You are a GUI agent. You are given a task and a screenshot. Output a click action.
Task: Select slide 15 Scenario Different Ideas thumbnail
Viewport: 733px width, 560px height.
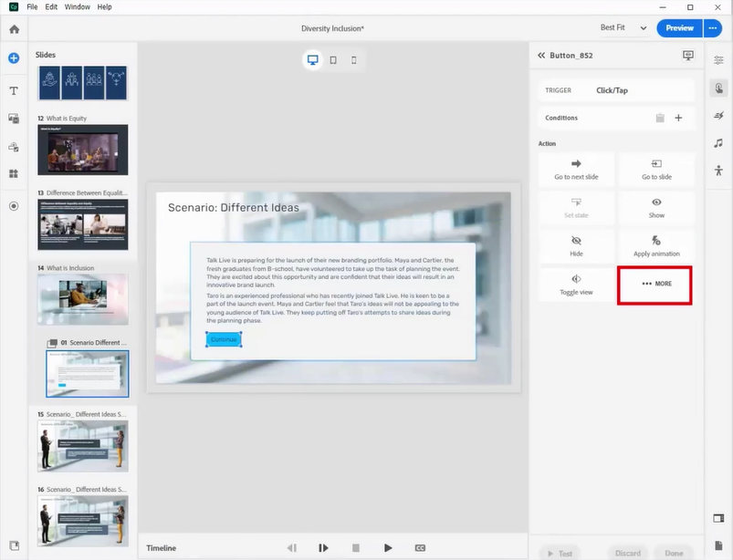(x=83, y=446)
